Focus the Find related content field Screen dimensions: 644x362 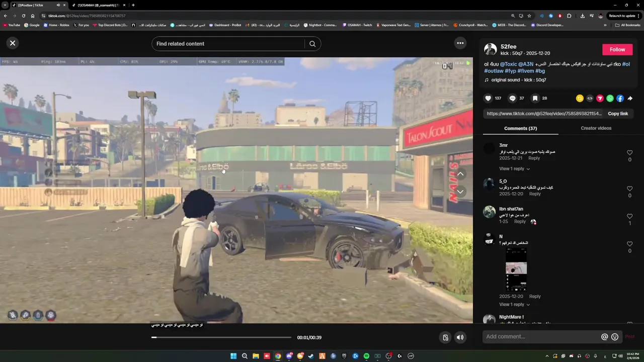click(229, 44)
